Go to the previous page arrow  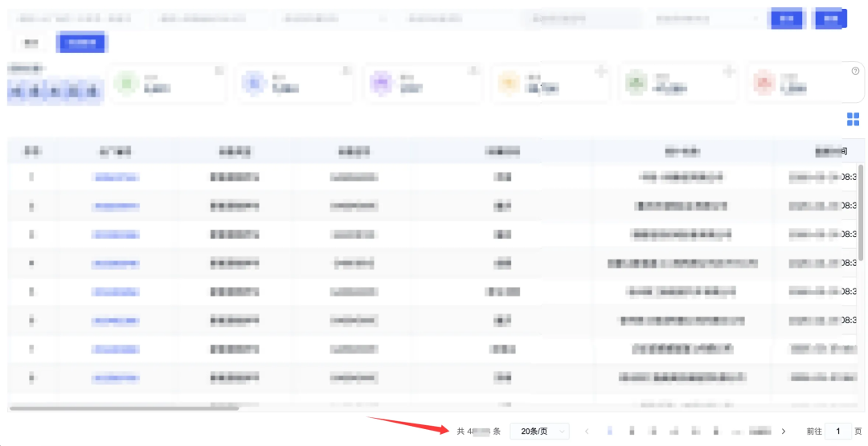pos(587,431)
